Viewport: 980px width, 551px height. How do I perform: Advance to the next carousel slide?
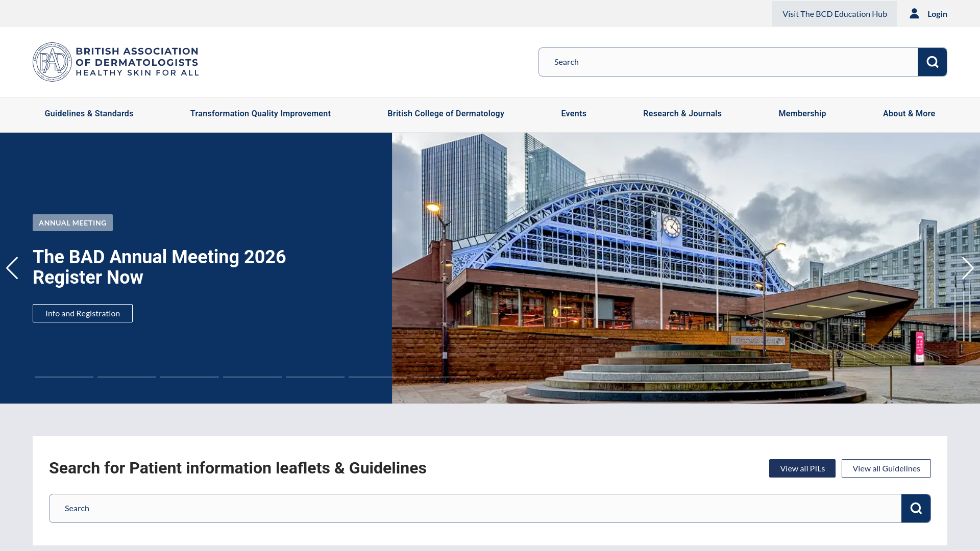(967, 268)
